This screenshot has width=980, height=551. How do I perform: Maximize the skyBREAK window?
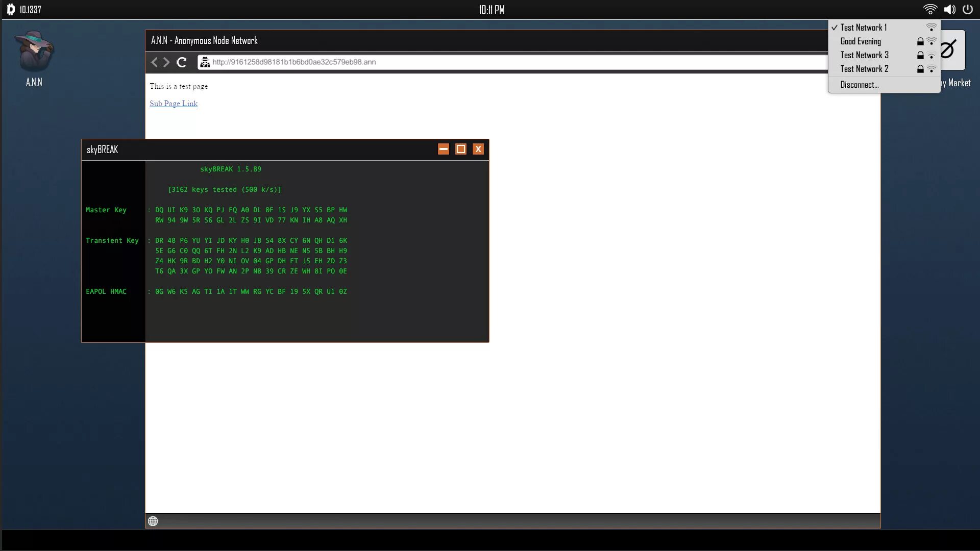[461, 149]
